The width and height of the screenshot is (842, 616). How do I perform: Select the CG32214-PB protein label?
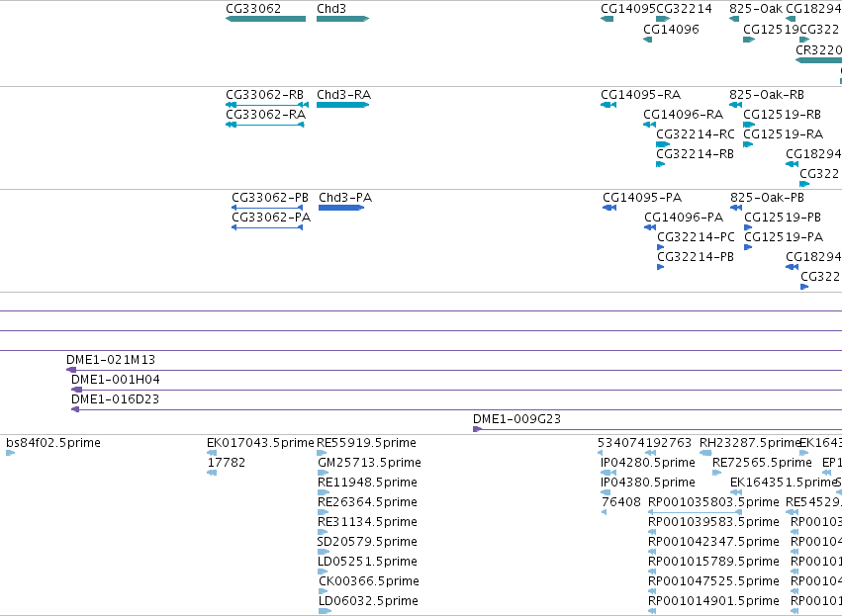[696, 257]
